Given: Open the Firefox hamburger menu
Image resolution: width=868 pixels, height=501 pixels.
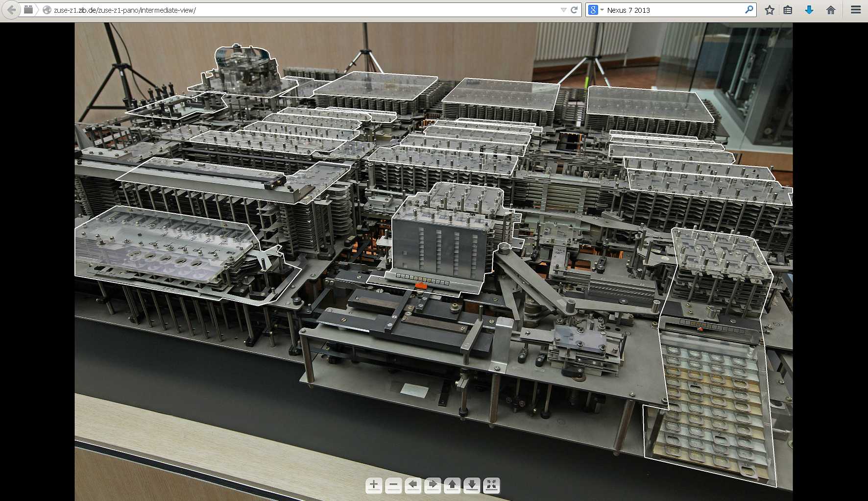Looking at the screenshot, I should [856, 10].
